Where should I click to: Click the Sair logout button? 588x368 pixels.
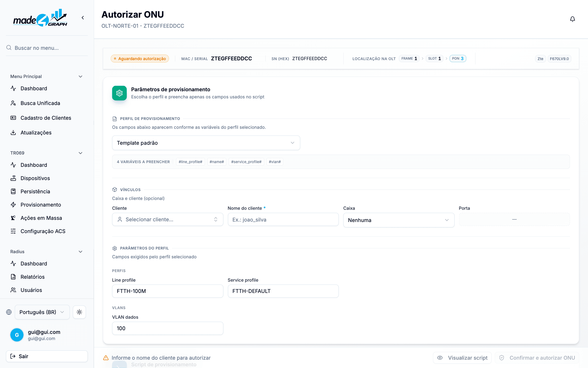pos(47,356)
